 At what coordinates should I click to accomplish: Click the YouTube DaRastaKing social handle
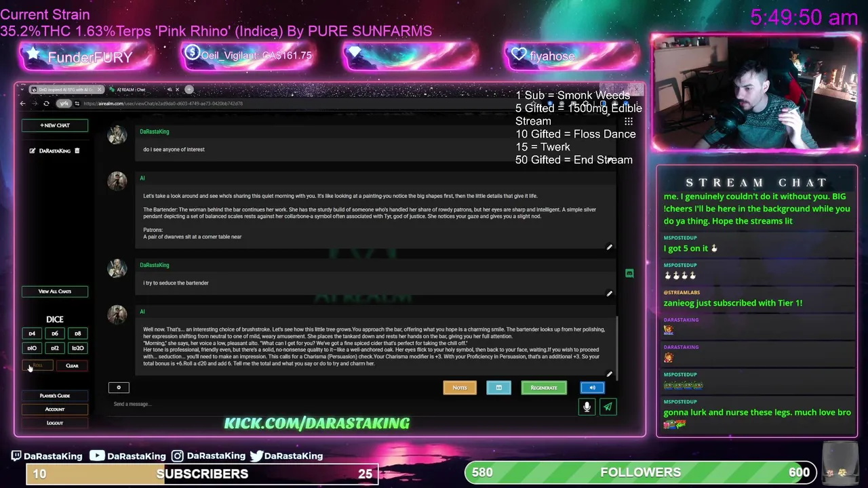(128, 456)
